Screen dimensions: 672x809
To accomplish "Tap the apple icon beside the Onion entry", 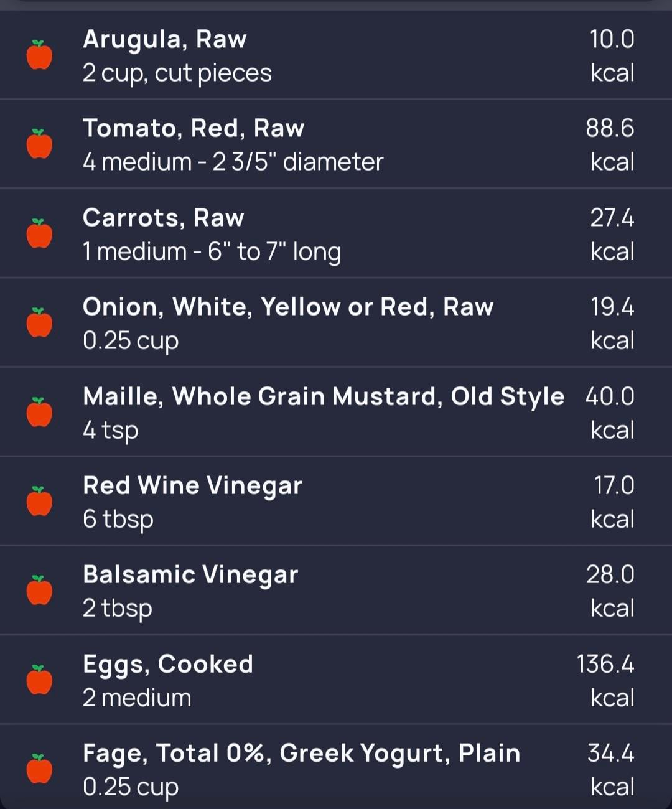I will [39, 323].
